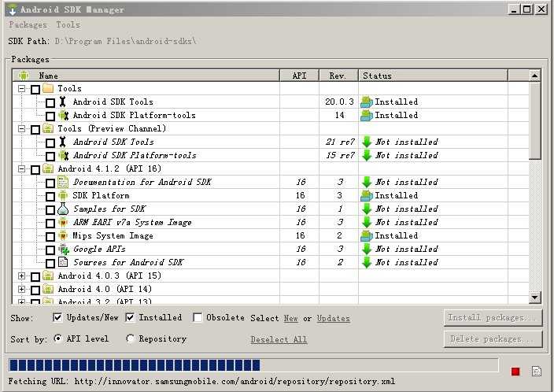The image size is (554, 392).
Task: Click the Rev. column header
Action: point(339,76)
